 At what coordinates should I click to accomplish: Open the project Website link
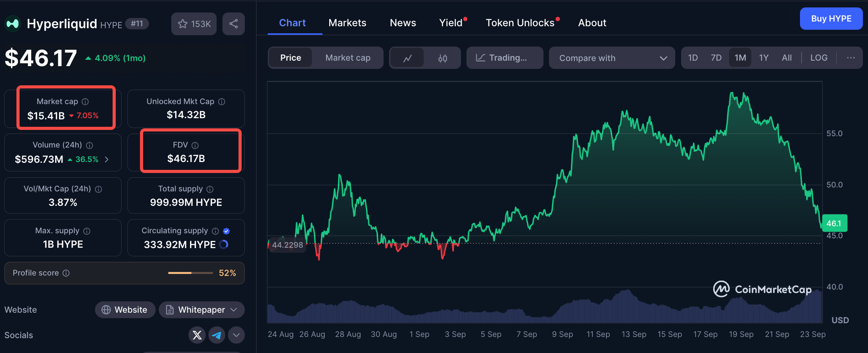click(125, 310)
